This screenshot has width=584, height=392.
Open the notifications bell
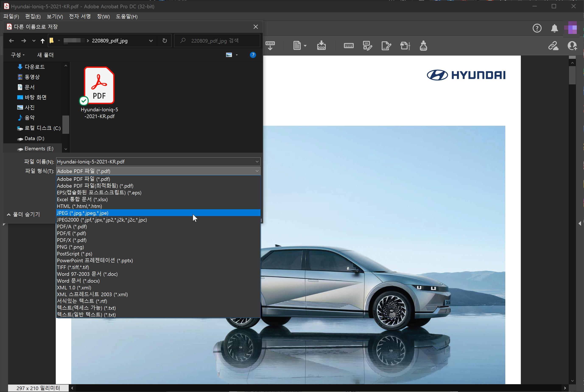(554, 28)
